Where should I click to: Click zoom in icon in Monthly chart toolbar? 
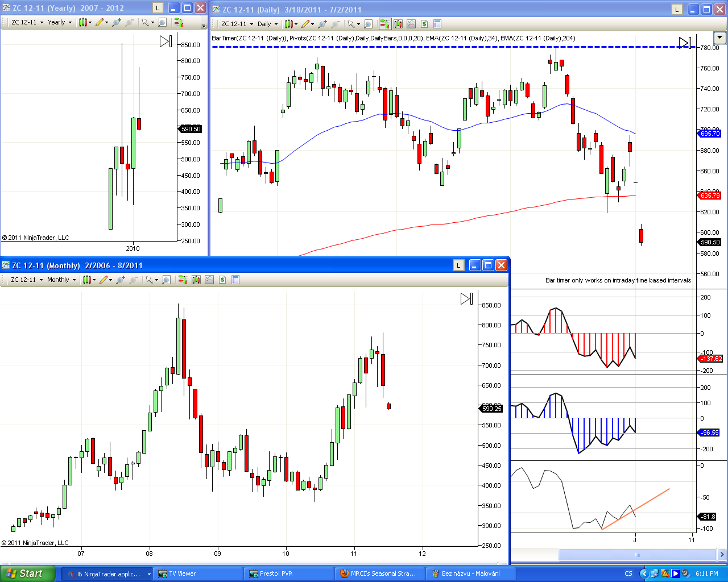coord(120,280)
